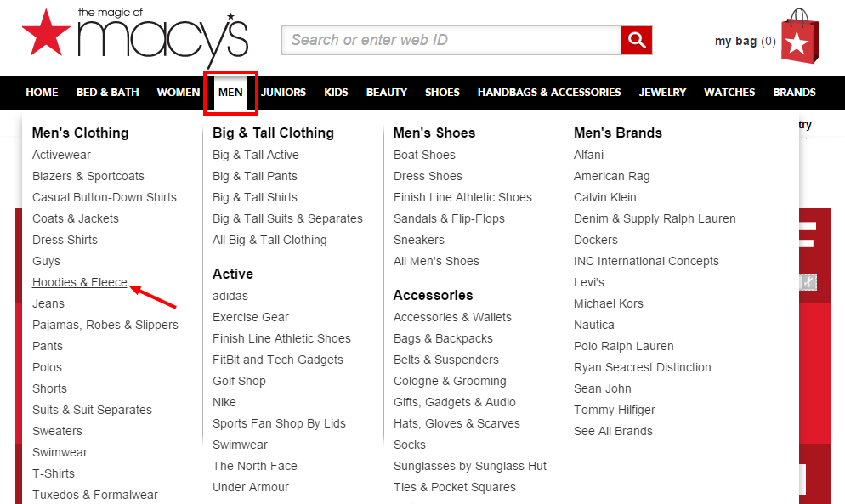Open T-Shirts category
The width and height of the screenshot is (845, 504).
[54, 473]
